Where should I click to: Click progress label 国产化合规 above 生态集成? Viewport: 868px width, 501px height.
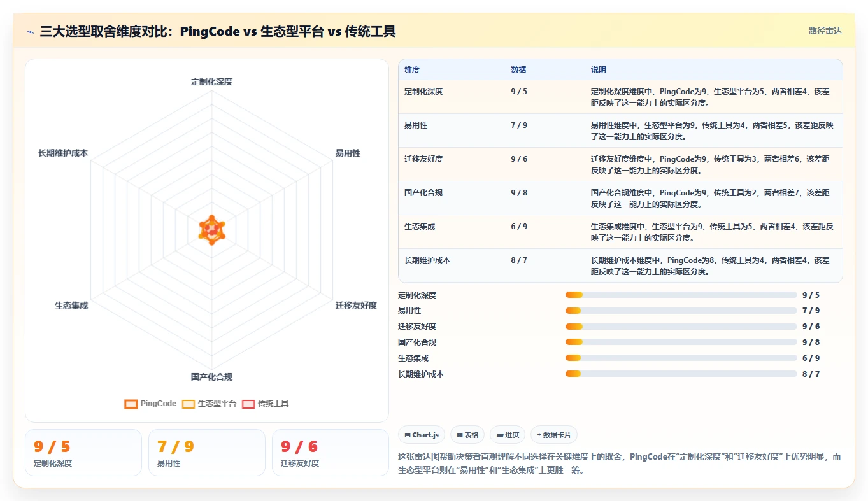(x=417, y=342)
